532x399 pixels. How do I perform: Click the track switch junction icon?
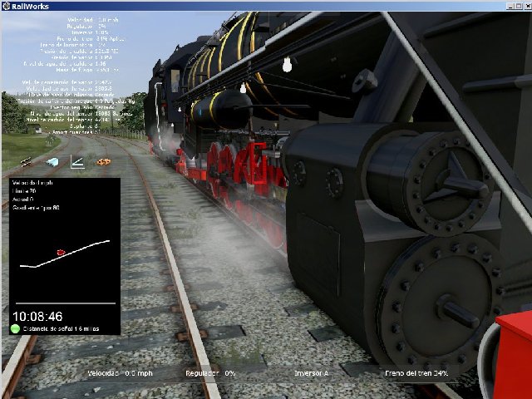(27, 161)
